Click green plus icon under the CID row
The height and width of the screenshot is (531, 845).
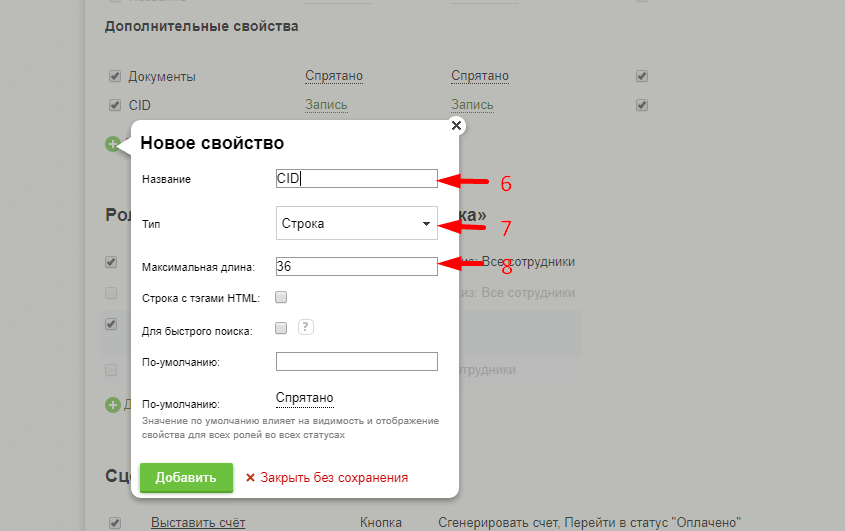click(113, 144)
